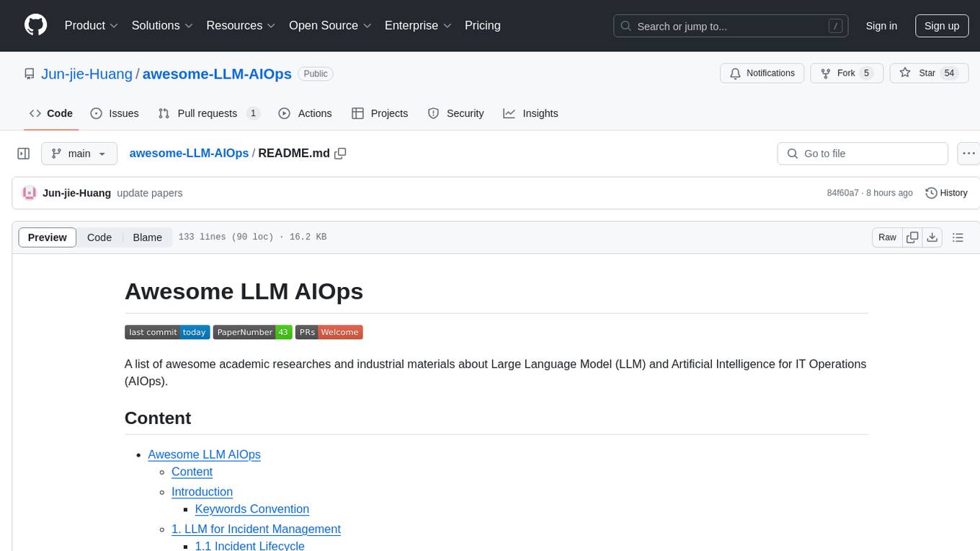
Task: Open the document outline
Action: pos(958,237)
